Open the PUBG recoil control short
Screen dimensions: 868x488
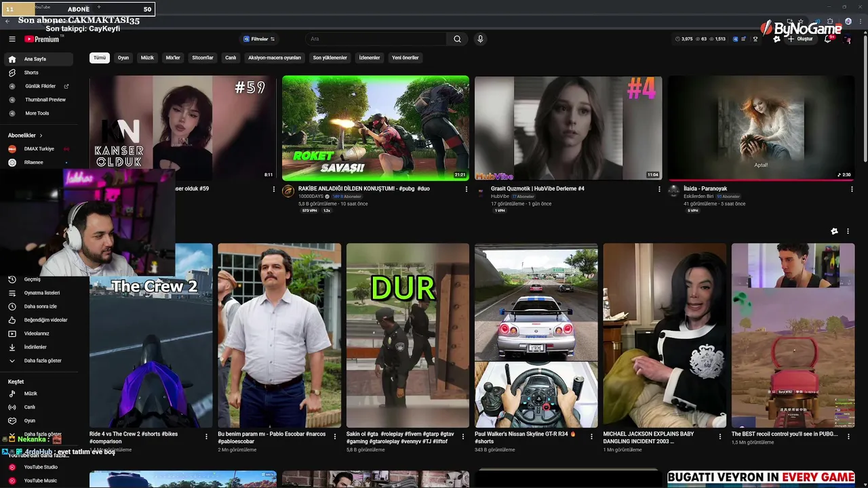tap(793, 335)
